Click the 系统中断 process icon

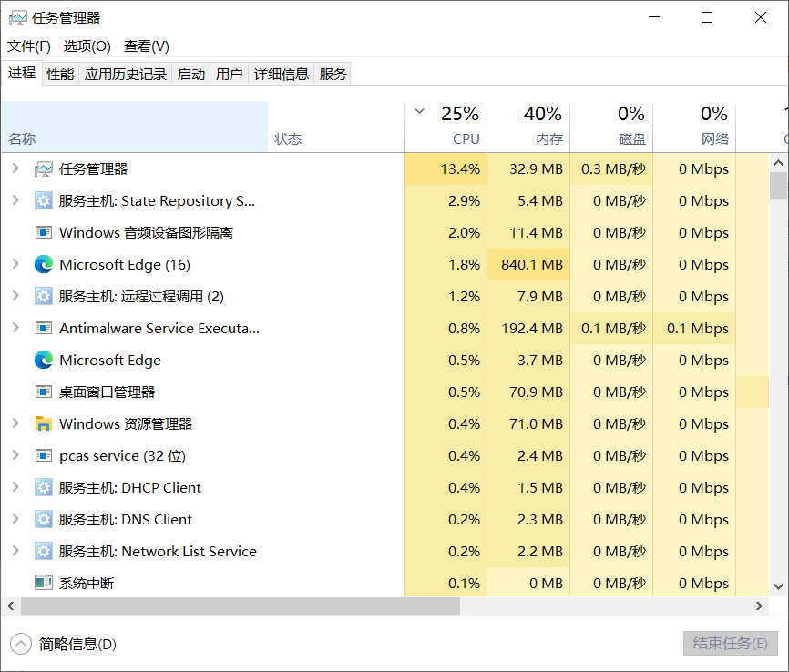tap(43, 583)
